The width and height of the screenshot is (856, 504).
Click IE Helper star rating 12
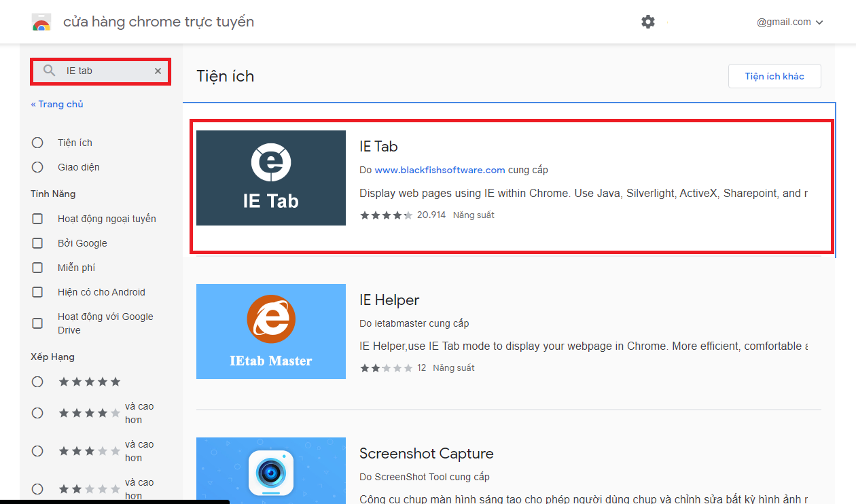coord(393,367)
